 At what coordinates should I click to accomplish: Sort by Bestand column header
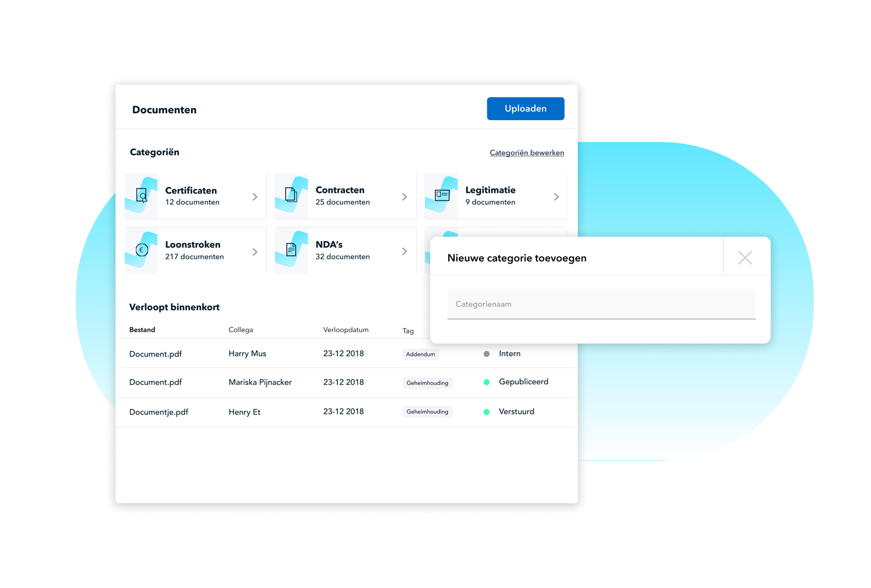click(142, 330)
